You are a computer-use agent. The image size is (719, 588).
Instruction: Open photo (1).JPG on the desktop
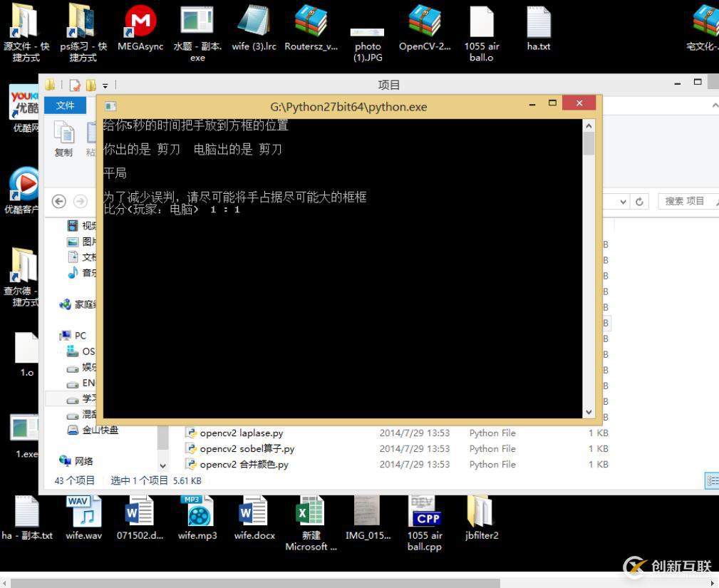367,44
